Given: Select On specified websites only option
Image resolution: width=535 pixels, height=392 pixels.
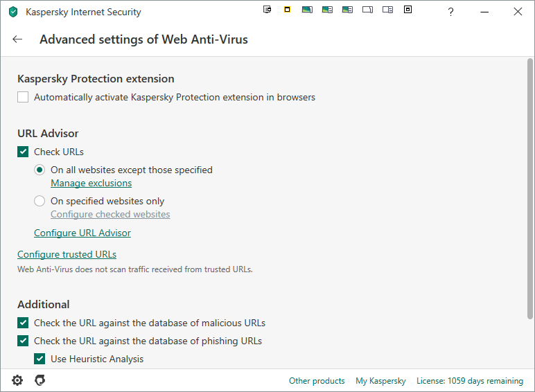Looking at the screenshot, I should tap(40, 201).
